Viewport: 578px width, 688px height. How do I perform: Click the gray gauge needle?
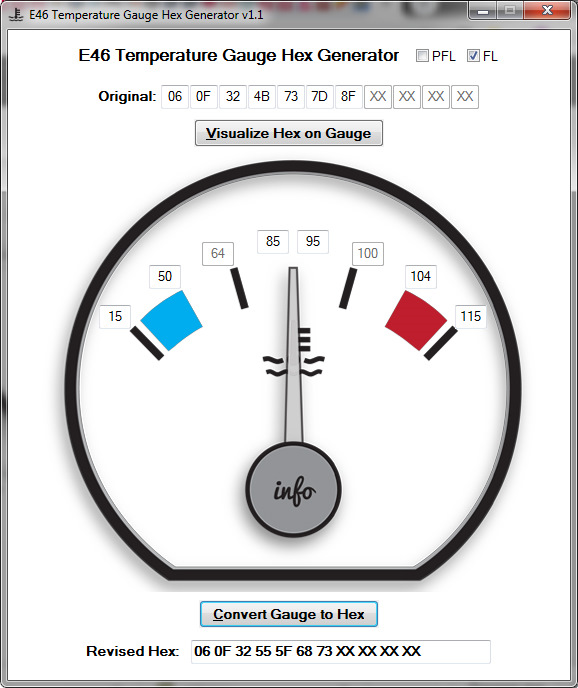293,355
